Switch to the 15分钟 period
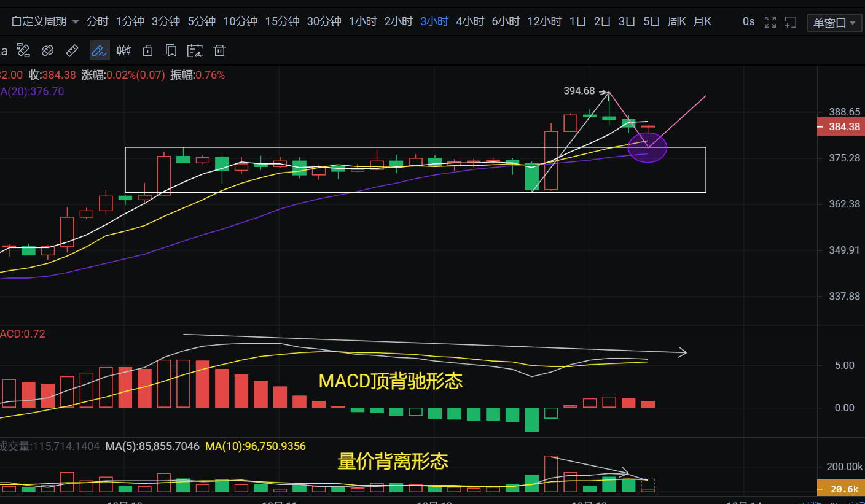Screen dimensions: 865x504 tap(282, 21)
